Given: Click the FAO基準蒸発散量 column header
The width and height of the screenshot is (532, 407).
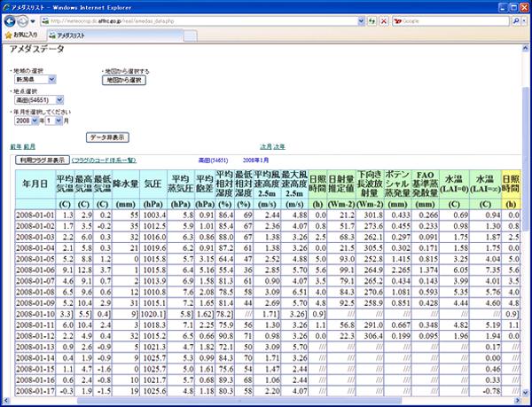Looking at the screenshot, I should click(x=425, y=184).
